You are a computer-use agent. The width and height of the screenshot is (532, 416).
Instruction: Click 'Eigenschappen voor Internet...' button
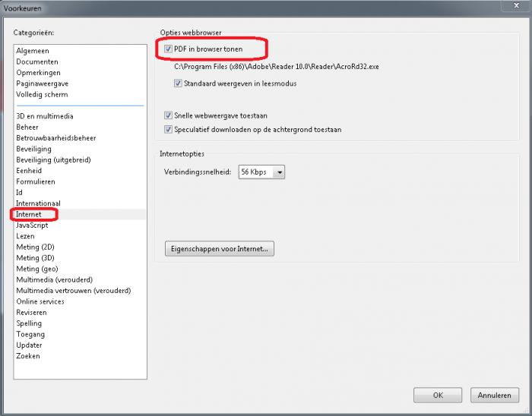pos(220,249)
